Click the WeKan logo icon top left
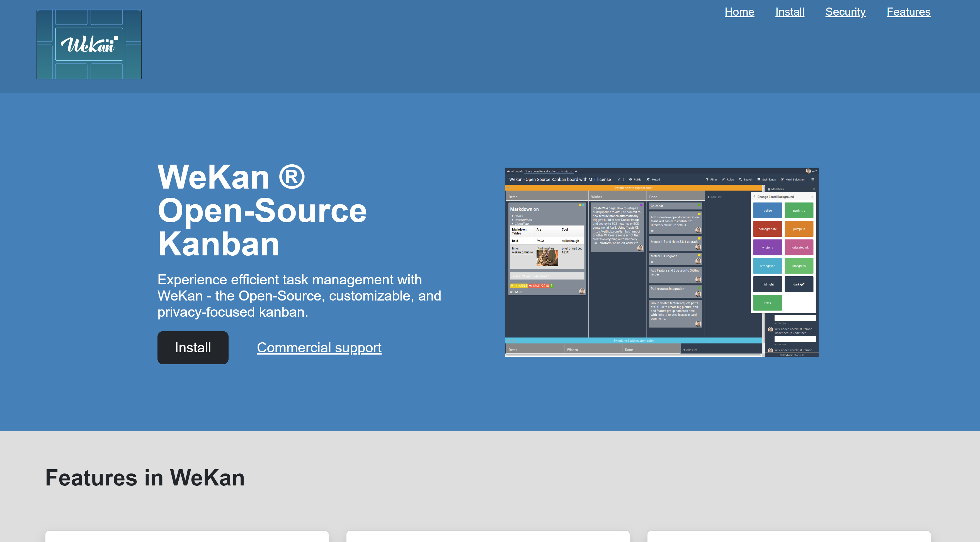The height and width of the screenshot is (542, 980). tap(89, 44)
